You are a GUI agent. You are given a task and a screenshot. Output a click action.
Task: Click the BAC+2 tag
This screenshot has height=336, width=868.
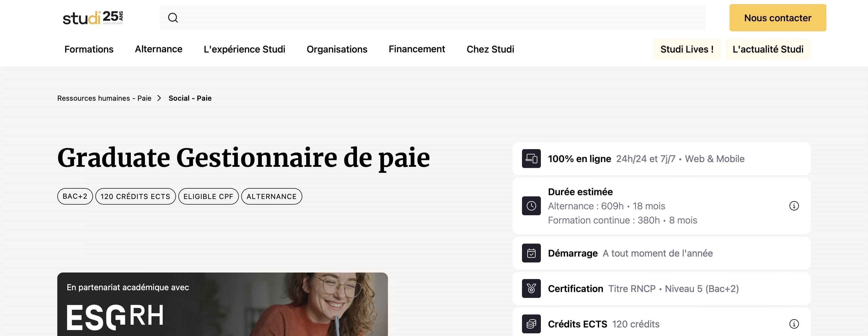coord(75,196)
